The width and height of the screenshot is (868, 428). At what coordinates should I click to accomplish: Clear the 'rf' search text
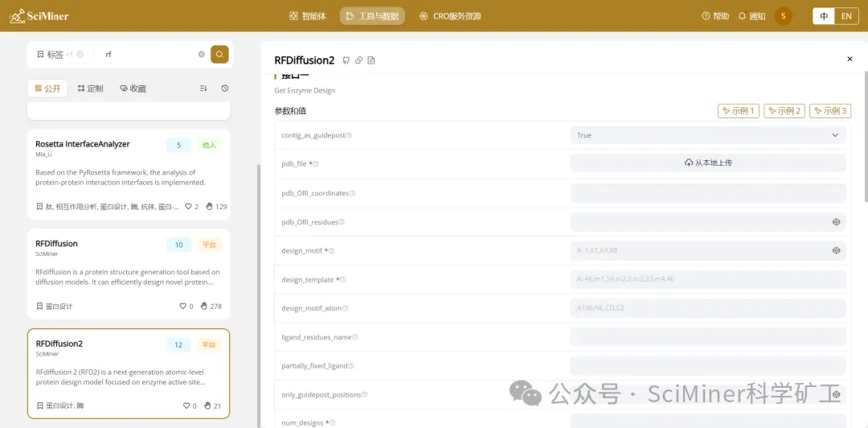202,55
